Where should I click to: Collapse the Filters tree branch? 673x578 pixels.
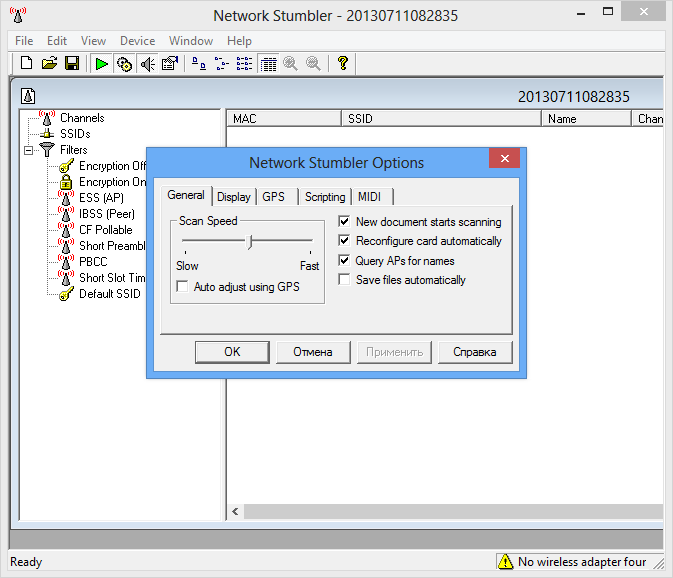click(28, 150)
